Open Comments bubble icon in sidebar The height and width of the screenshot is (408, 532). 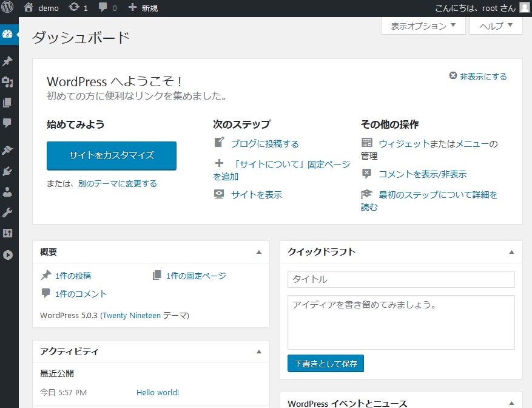[x=7, y=123]
